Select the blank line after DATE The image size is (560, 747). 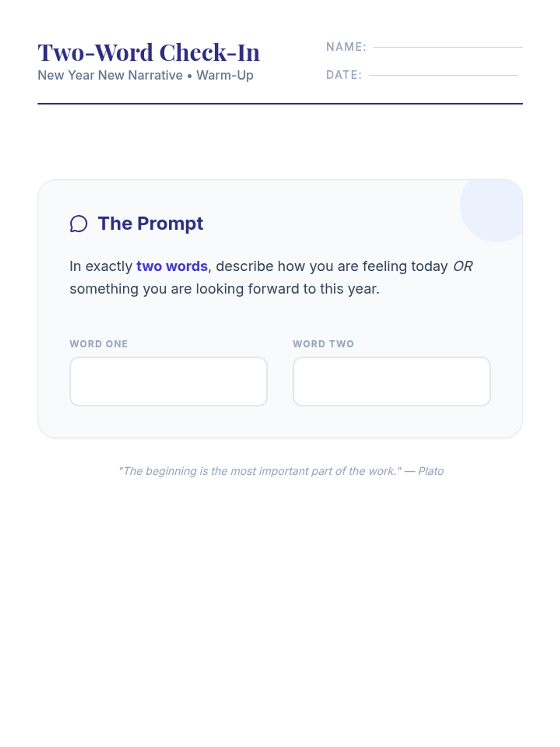[443, 75]
